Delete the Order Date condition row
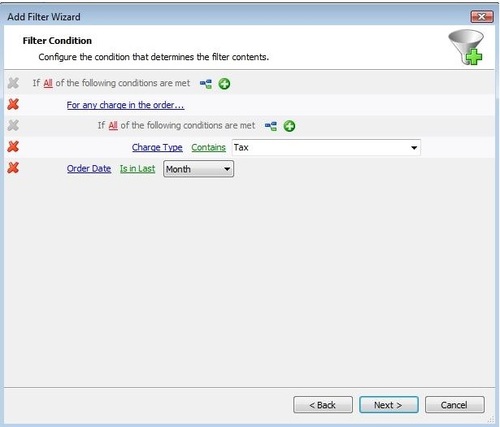The height and width of the screenshot is (427, 500). coord(13,168)
